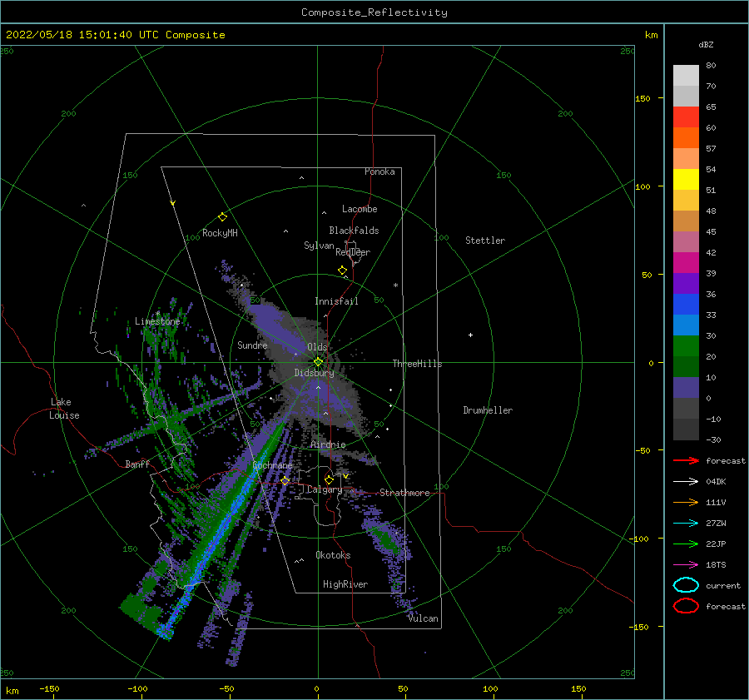Click the Sundre city label
749x700 pixels.
[252, 345]
